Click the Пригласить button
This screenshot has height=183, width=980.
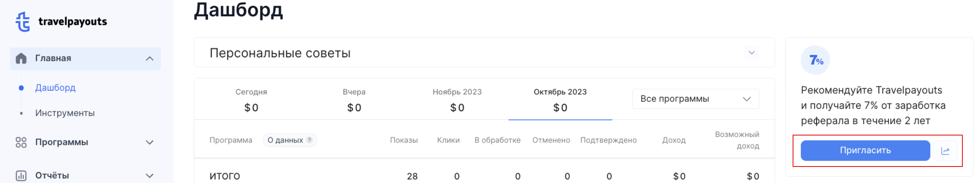pyautogui.click(x=865, y=151)
